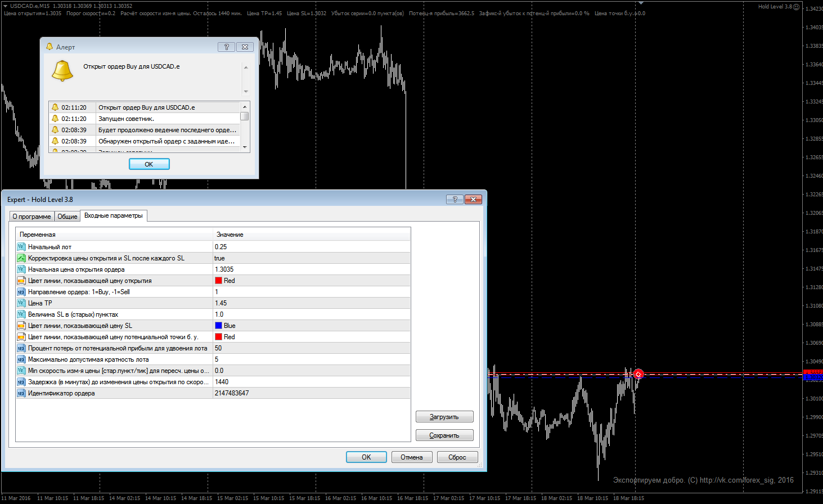Click the icon next to 'Min скорость изм-я цены'
The image size is (823, 504).
click(x=21, y=370)
